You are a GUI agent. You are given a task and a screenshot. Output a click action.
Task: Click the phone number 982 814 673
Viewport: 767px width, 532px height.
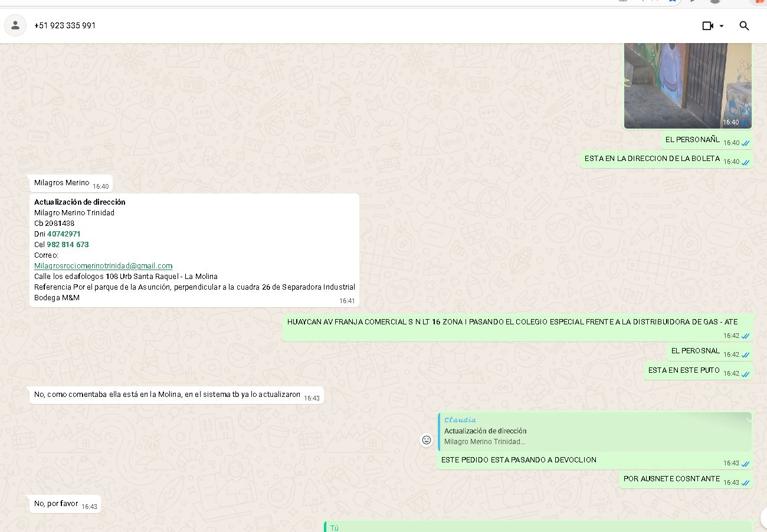68,245
